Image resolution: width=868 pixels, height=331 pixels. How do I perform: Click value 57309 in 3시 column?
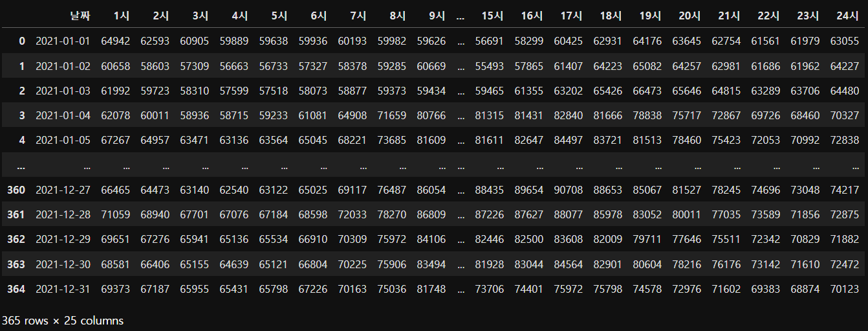195,66
